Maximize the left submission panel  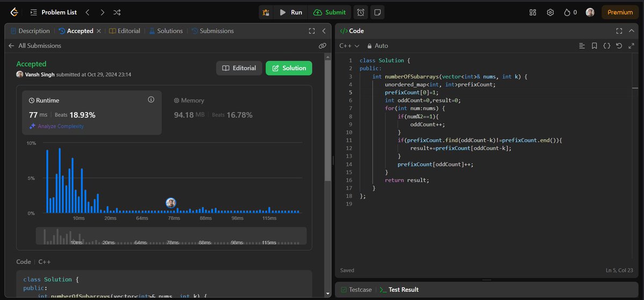pos(312,31)
